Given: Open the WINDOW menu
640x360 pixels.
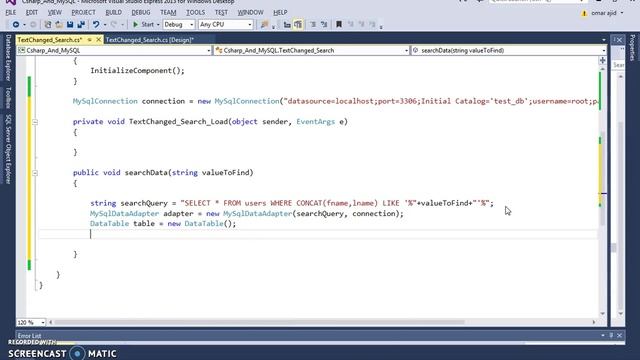Looking at the screenshot, I should (x=251, y=13).
